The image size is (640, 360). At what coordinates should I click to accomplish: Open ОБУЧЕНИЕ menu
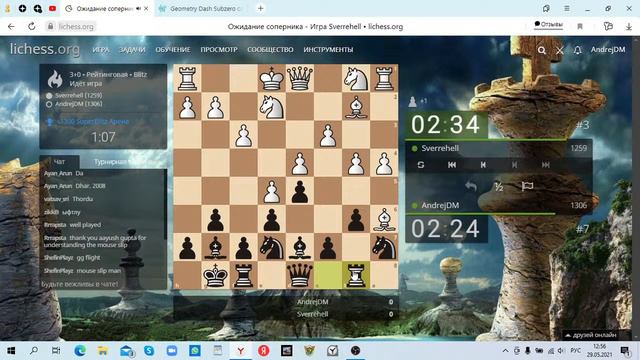[173, 50]
